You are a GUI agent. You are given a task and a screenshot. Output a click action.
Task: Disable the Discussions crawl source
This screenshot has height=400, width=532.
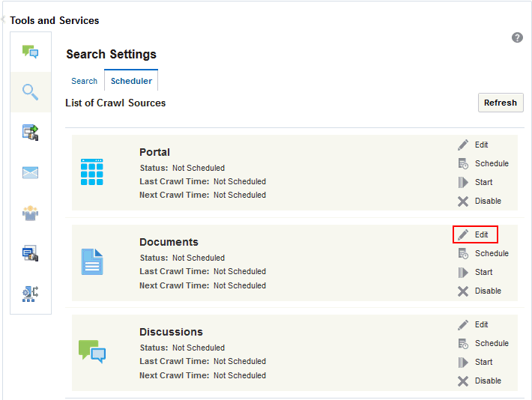tap(480, 381)
